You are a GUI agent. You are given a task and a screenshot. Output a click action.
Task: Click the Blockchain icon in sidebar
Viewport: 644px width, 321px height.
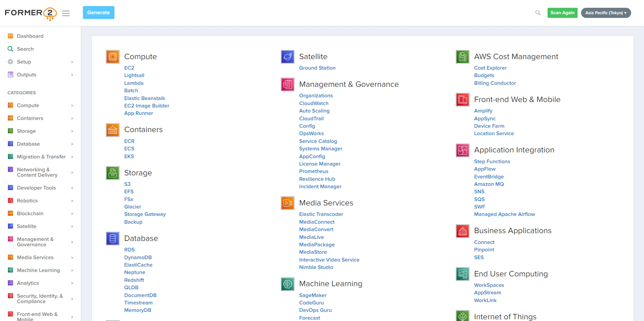pos(10,213)
